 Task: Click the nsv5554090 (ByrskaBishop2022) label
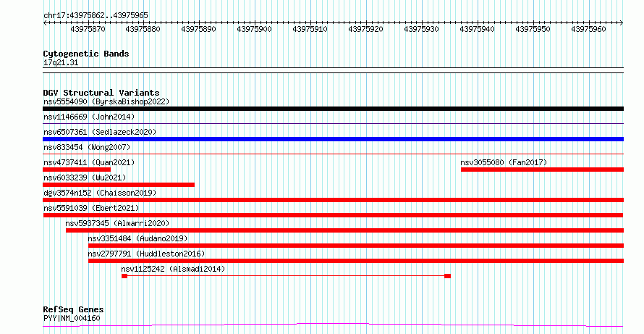coord(106,101)
